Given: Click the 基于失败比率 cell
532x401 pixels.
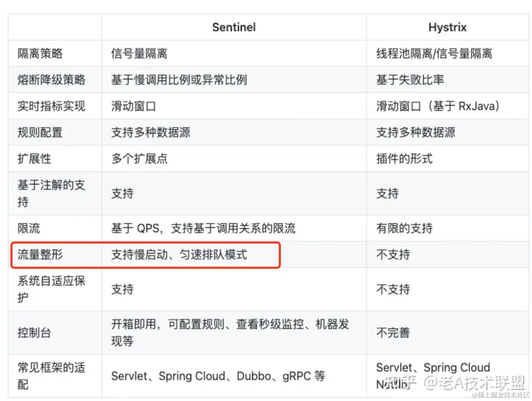Looking at the screenshot, I should coord(448,80).
